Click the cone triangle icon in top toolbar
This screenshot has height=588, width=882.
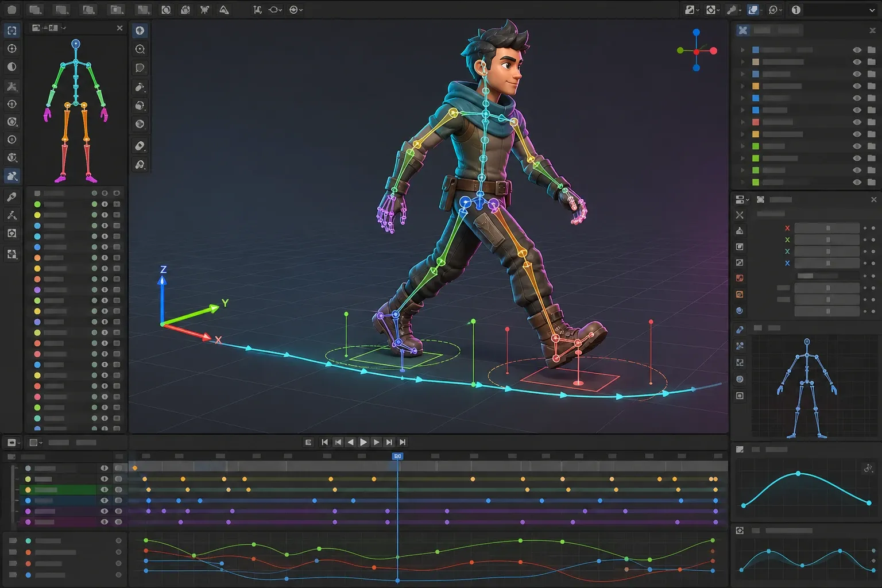click(225, 10)
